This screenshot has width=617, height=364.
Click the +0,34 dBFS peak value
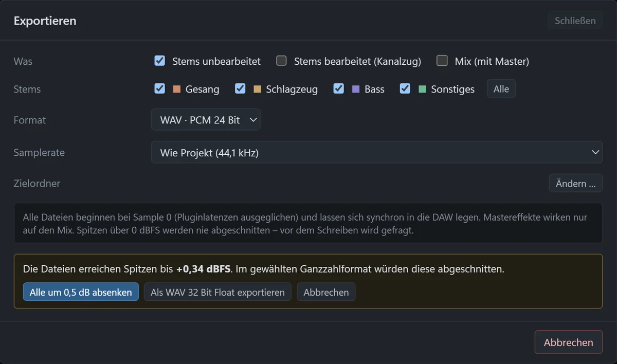point(204,268)
